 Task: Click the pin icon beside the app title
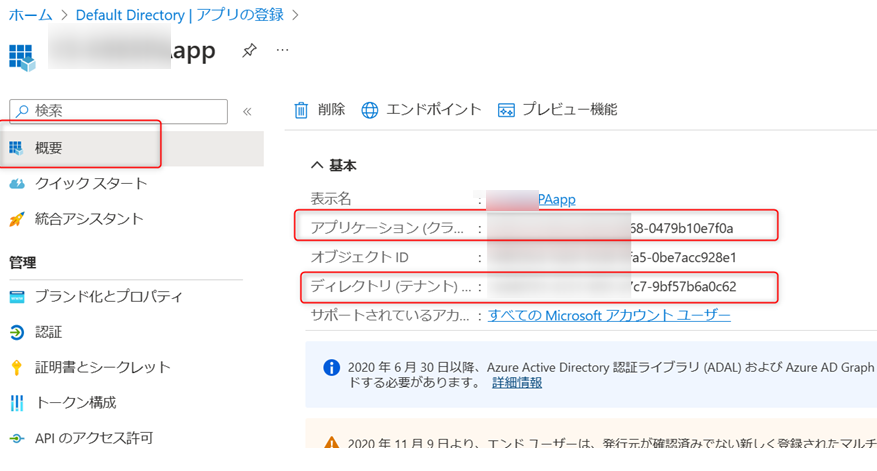(x=250, y=51)
